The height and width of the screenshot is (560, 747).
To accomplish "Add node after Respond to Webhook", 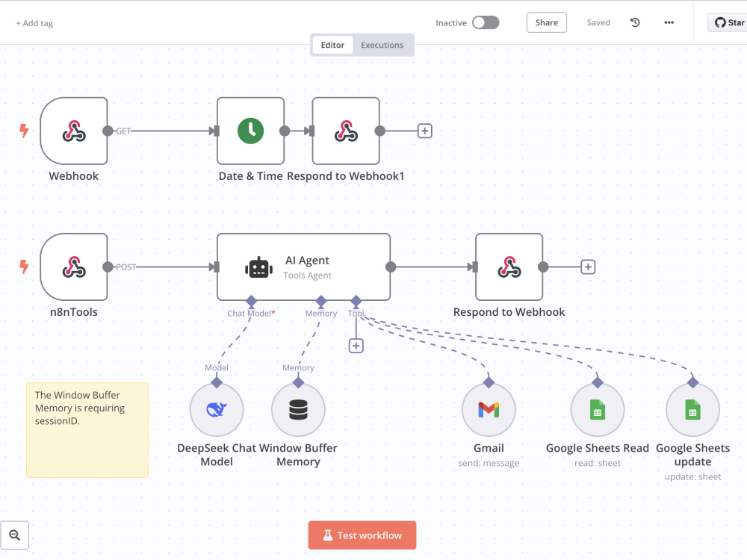I will (x=588, y=267).
